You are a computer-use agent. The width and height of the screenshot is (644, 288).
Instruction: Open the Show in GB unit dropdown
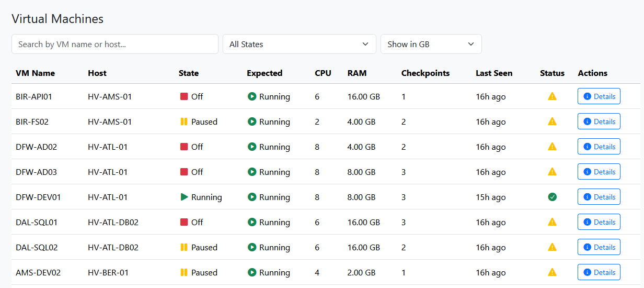click(431, 44)
